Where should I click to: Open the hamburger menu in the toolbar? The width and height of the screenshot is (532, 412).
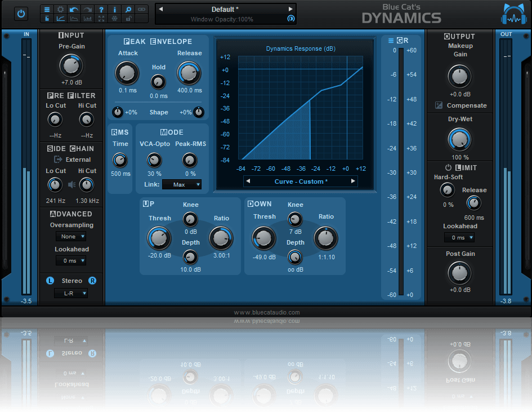(x=47, y=10)
